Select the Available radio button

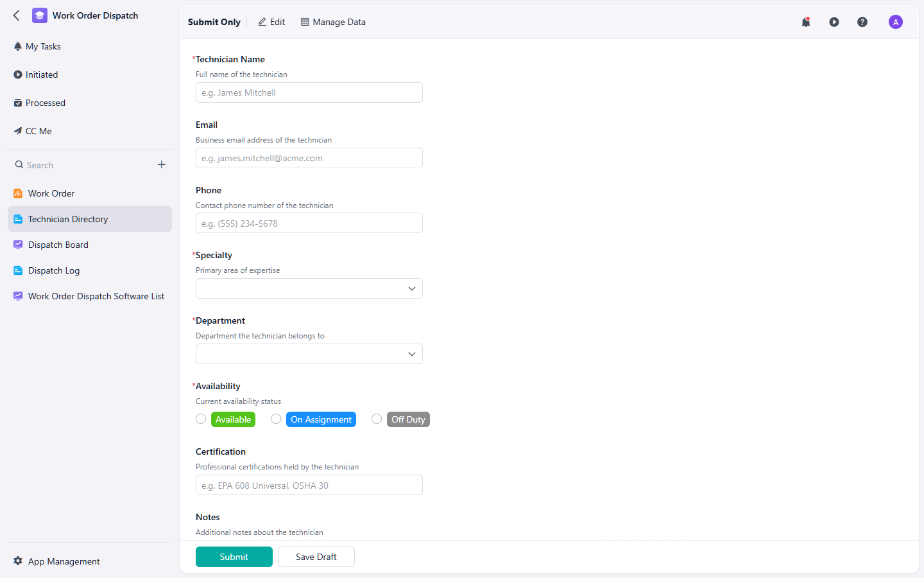pyautogui.click(x=201, y=419)
